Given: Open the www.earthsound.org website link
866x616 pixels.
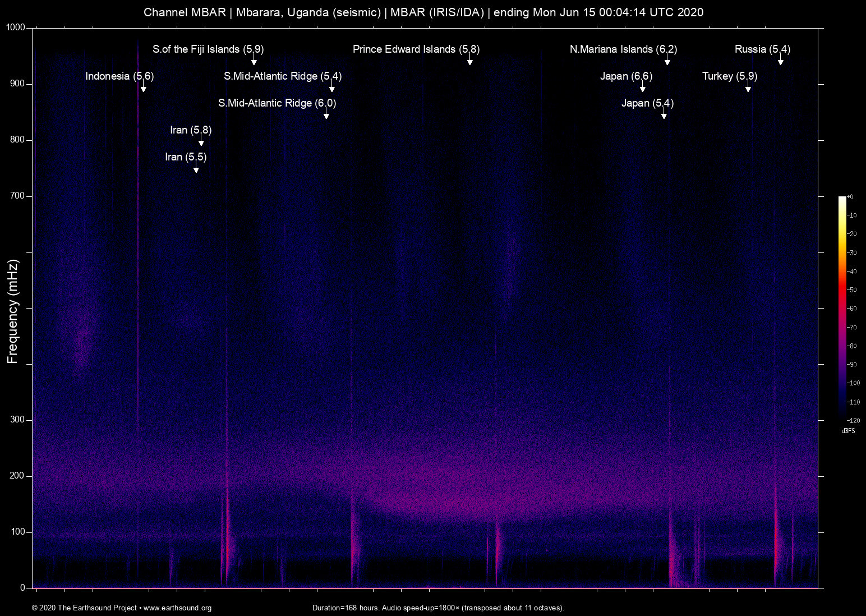Looking at the screenshot, I should click(178, 608).
